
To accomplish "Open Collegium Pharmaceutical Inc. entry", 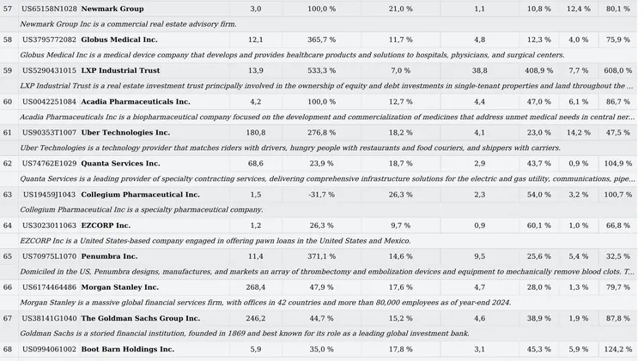I will (140, 195).
